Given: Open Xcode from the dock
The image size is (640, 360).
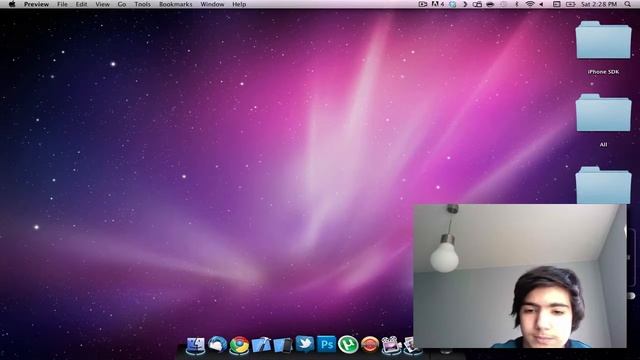Looking at the screenshot, I should (261, 345).
